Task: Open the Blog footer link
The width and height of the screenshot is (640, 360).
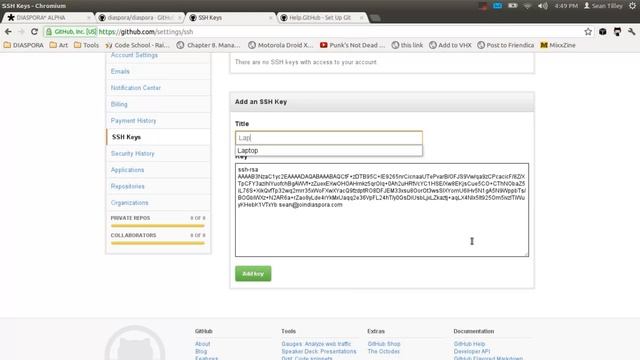Action: [x=201, y=351]
